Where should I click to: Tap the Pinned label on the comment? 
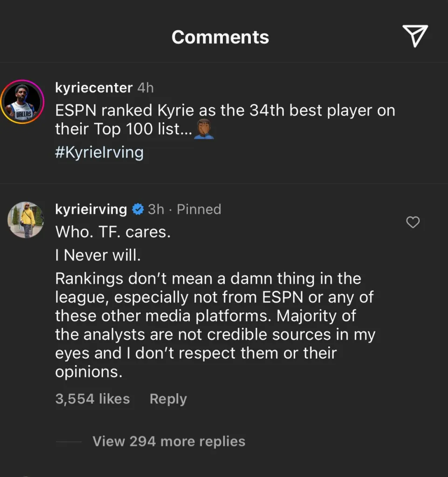coord(199,210)
